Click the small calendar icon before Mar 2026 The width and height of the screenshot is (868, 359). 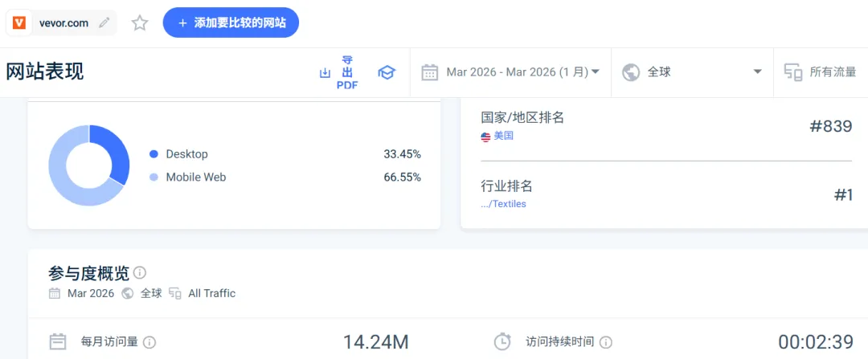pyautogui.click(x=55, y=294)
